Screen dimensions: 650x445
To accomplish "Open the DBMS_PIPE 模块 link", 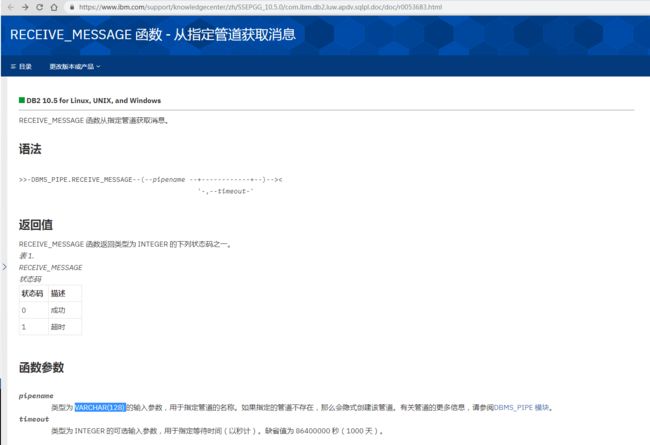I will pyautogui.click(x=521, y=408).
